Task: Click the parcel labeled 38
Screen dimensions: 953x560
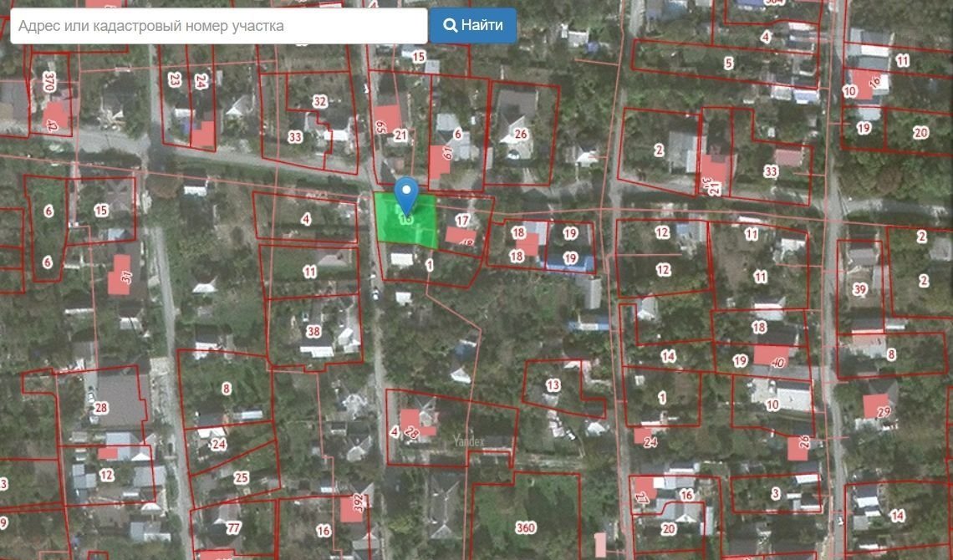Action: pyautogui.click(x=313, y=331)
